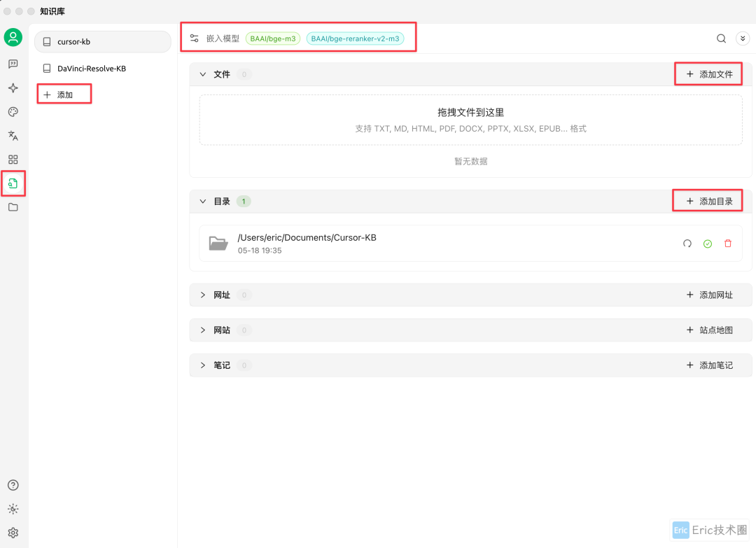756x548 pixels.
Task: Open the agents sparkle icon
Action: [13, 87]
